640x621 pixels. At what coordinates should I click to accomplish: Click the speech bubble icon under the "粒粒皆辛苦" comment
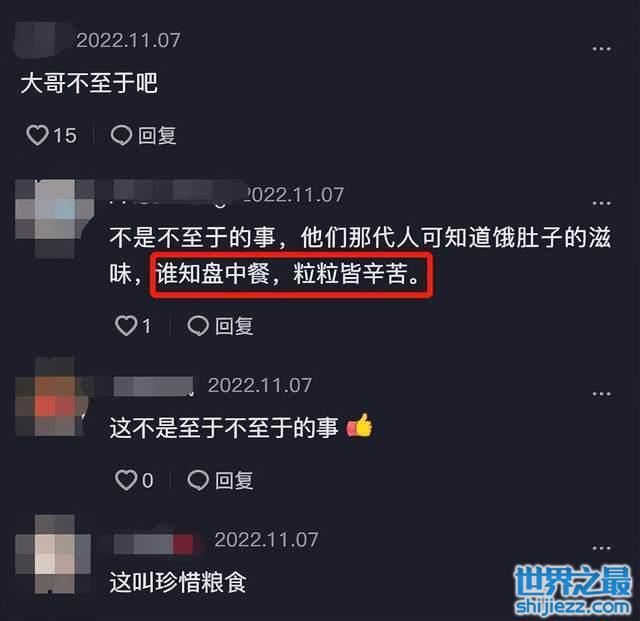198,326
